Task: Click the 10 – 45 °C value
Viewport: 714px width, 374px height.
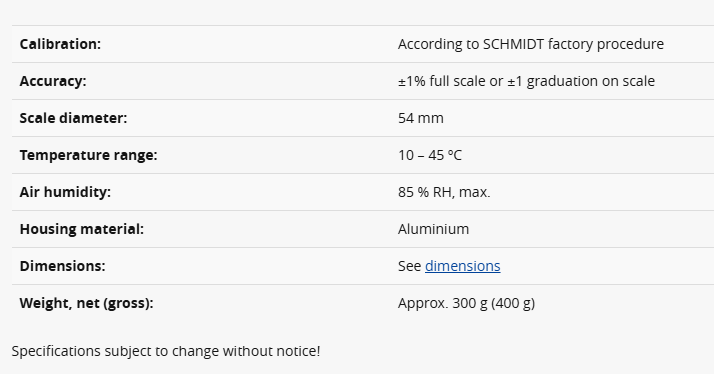Action: point(430,155)
